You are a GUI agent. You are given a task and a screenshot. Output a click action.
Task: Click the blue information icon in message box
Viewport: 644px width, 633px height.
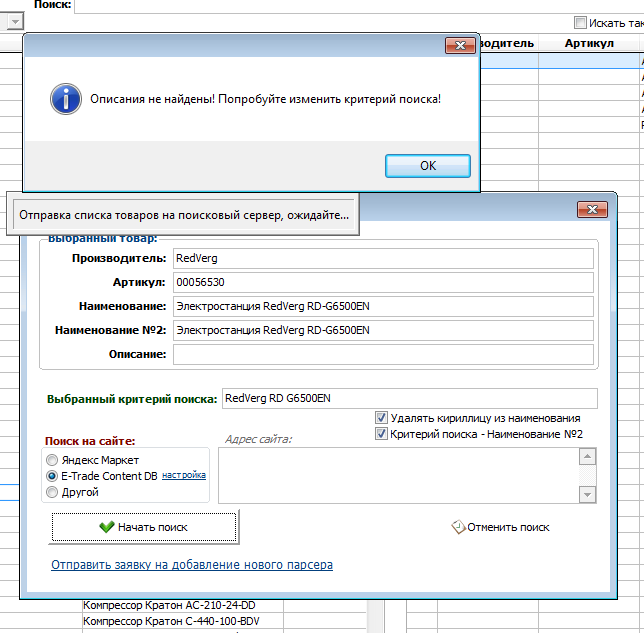[x=66, y=99]
